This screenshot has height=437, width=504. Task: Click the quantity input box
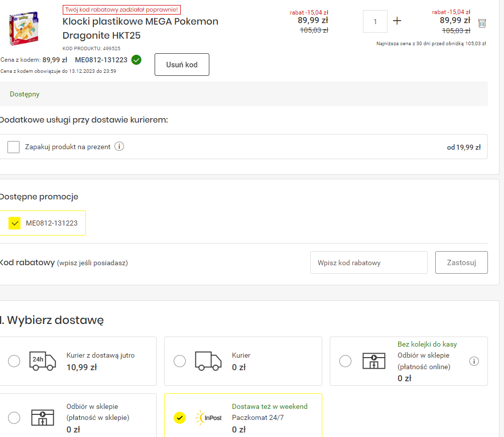tap(375, 21)
